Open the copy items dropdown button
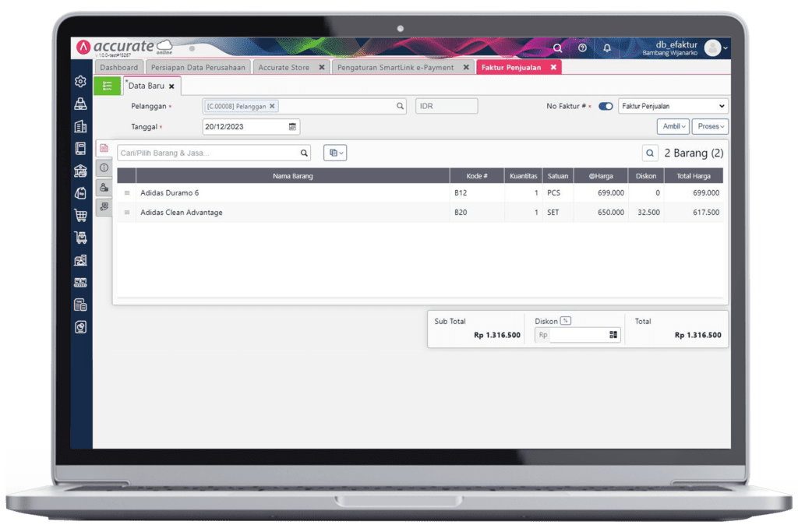The image size is (798, 532). pyautogui.click(x=335, y=153)
